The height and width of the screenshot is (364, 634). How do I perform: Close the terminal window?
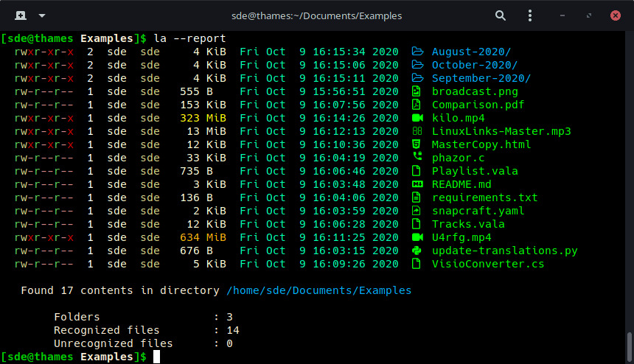click(616, 15)
